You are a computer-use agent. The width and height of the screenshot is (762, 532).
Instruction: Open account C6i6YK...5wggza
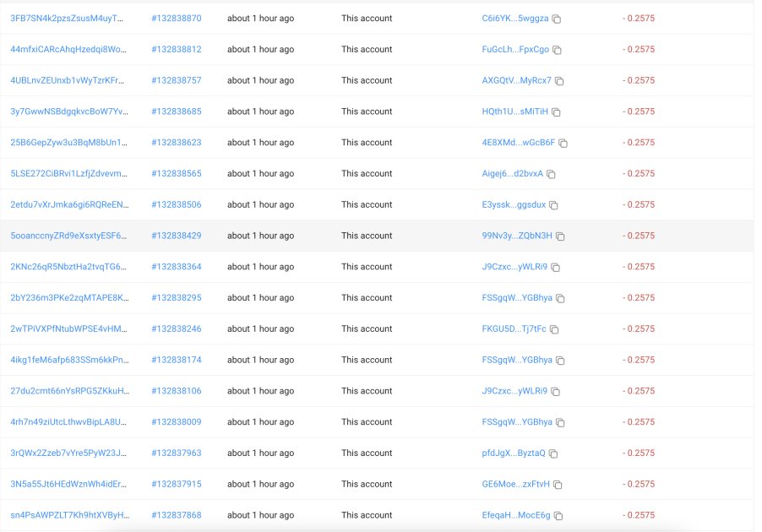click(515, 19)
